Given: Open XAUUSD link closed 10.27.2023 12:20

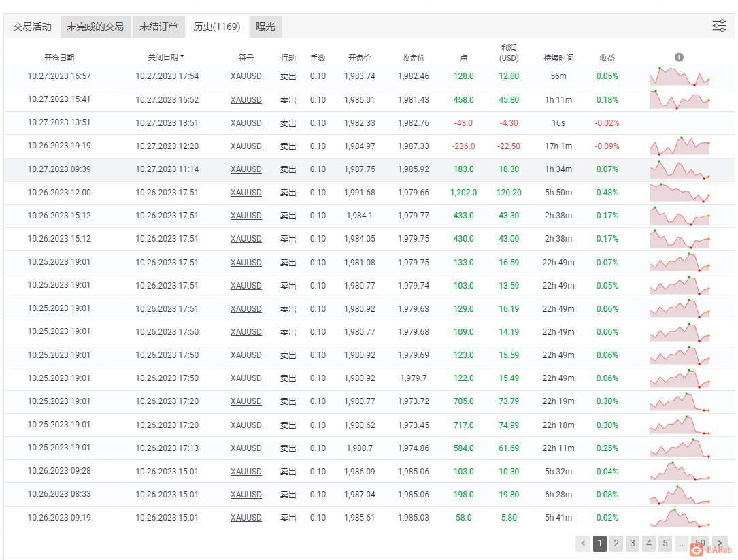Looking at the screenshot, I should tap(246, 146).
